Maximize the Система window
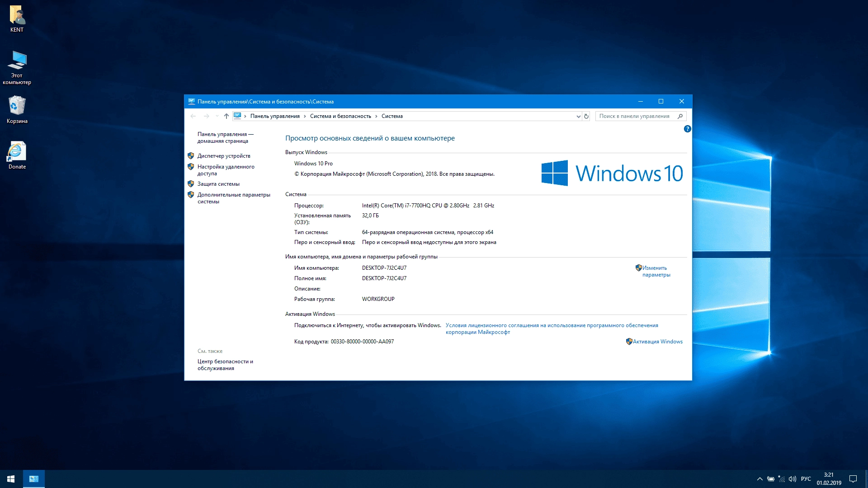868x488 pixels. click(x=661, y=102)
